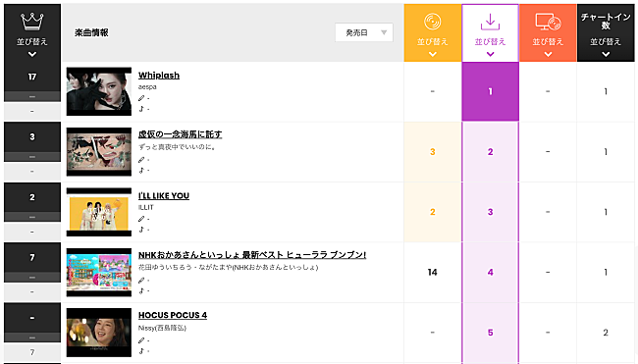Image resolution: width=638 pixels, height=364 pixels.
Task: Click the チャートイン数 column header
Action: pos(606,22)
